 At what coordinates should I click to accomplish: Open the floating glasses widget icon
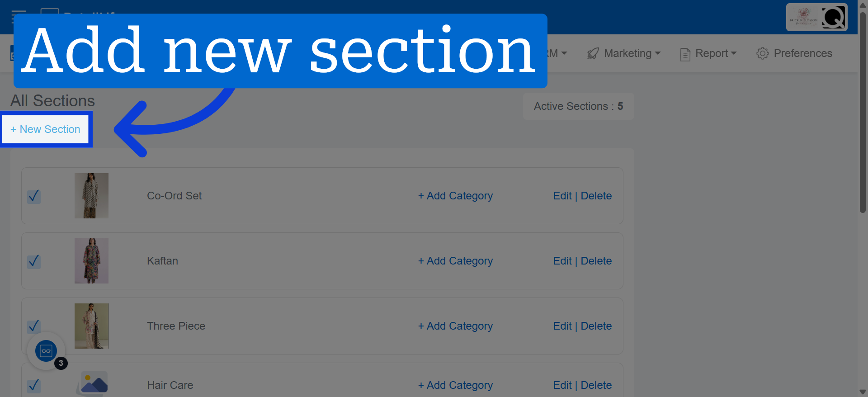pos(46,351)
